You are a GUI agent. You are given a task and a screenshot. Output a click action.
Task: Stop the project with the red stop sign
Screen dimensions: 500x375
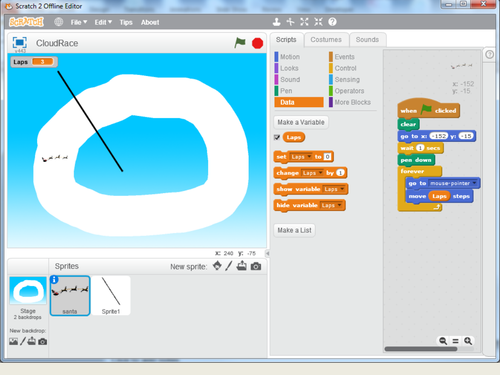(x=257, y=43)
